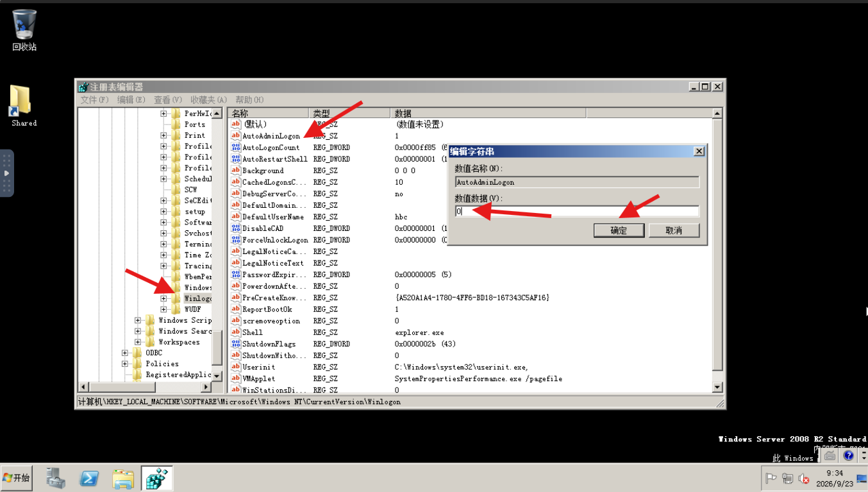Expand the Winlogon tree node
The height and width of the screenshot is (492, 868).
coord(163,298)
